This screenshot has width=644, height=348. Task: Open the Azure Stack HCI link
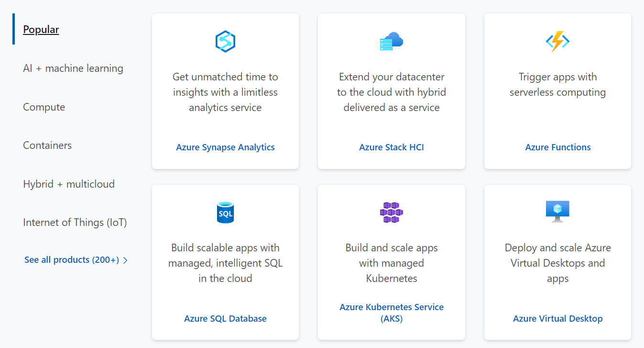click(x=392, y=147)
